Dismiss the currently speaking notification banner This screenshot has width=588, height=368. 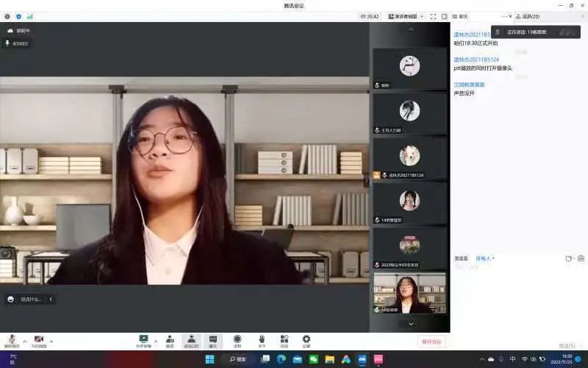click(x=536, y=32)
